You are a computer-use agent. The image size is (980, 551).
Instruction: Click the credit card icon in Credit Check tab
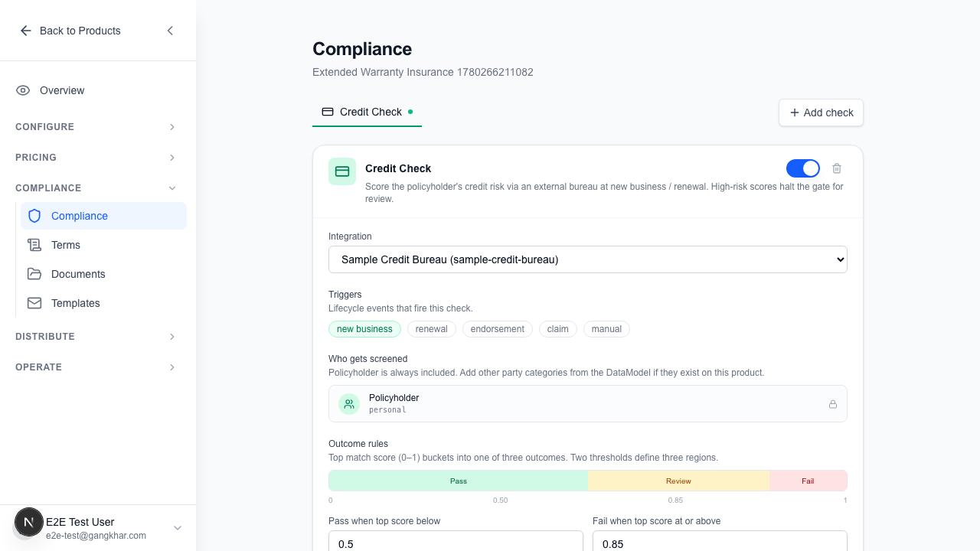(328, 112)
